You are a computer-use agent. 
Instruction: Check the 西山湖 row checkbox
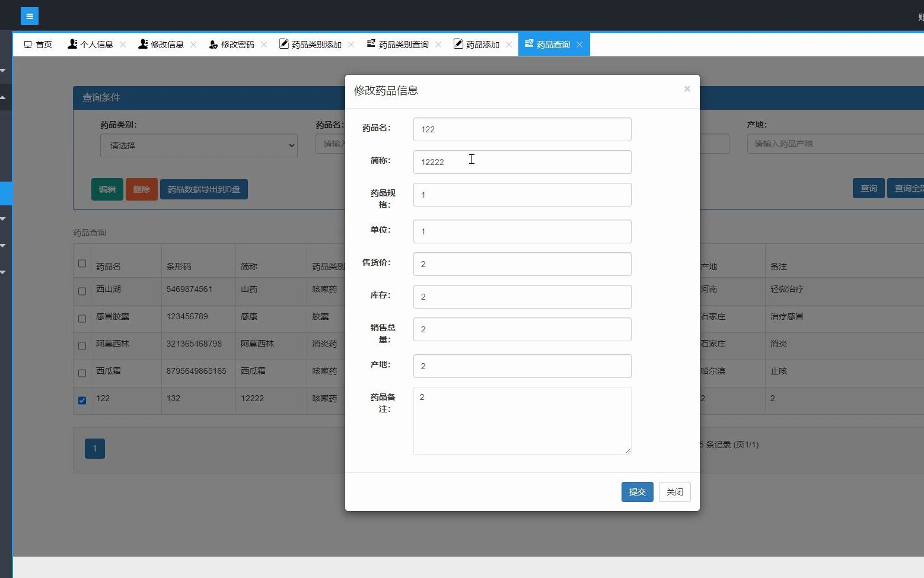[x=82, y=291]
